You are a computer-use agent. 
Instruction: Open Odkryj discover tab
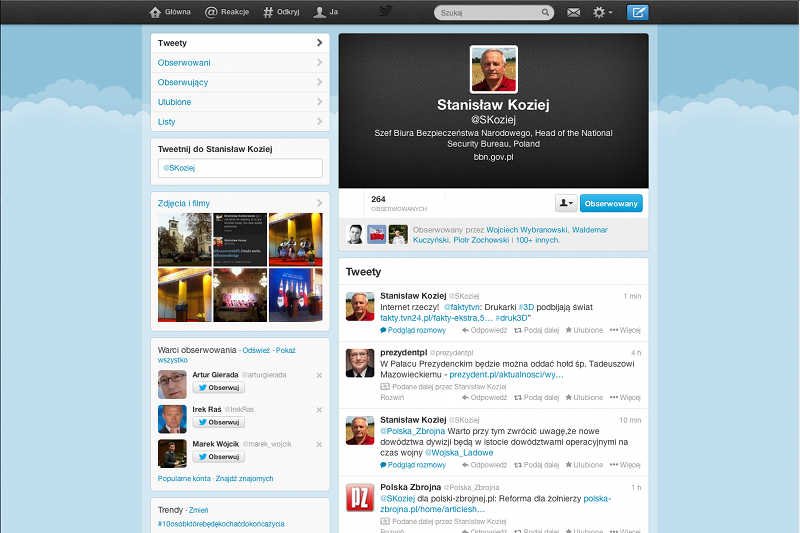[x=282, y=12]
